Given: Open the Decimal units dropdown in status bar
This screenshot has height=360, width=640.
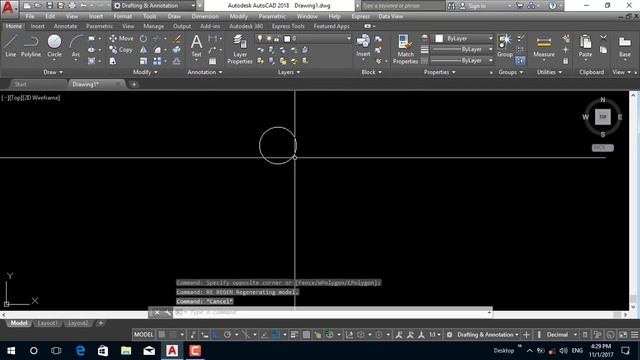Looking at the screenshot, I should (562, 335).
